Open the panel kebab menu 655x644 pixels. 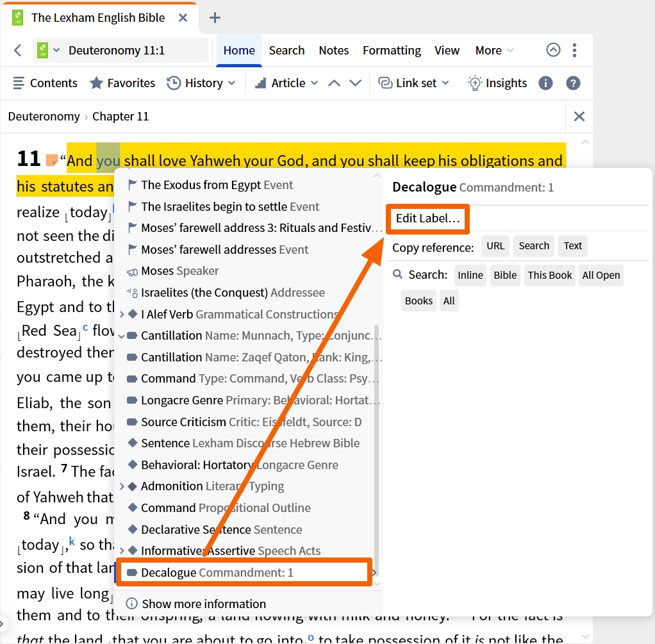[575, 50]
